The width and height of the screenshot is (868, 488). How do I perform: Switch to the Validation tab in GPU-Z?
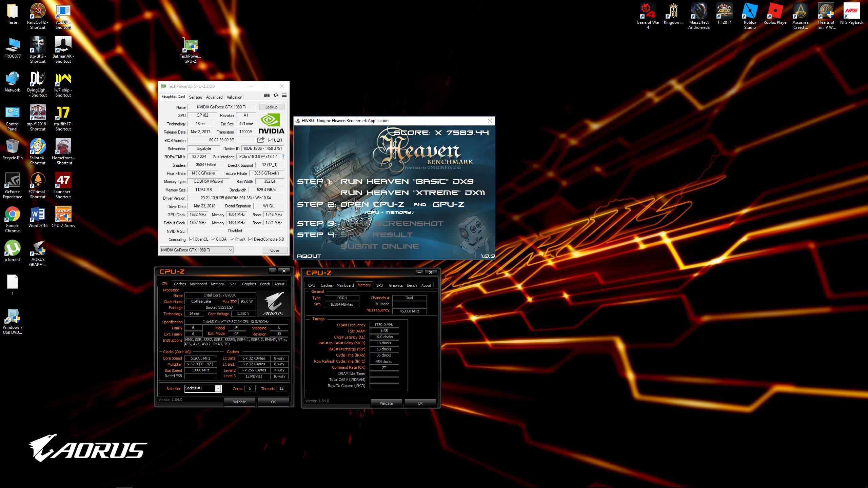click(234, 97)
